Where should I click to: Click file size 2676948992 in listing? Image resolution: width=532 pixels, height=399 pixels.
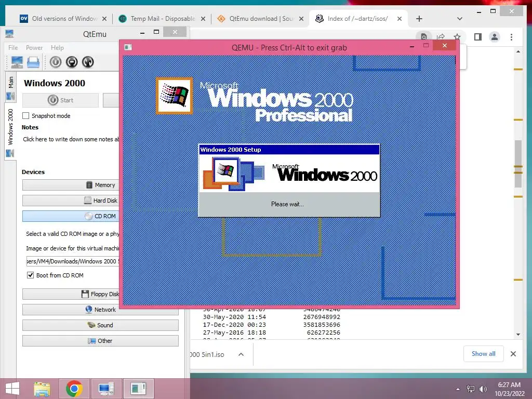322,317
